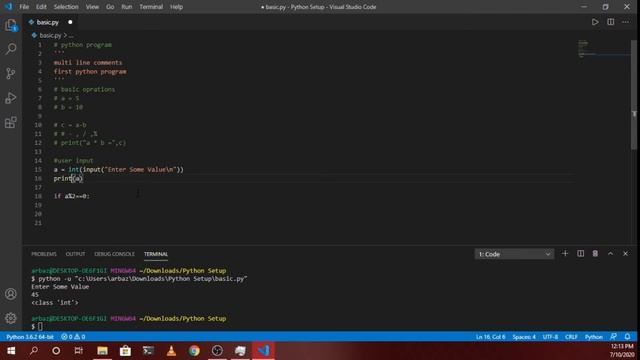Screen dimensions: 640x360
Task: Click the errors and warnings indicator
Action: coord(73,337)
